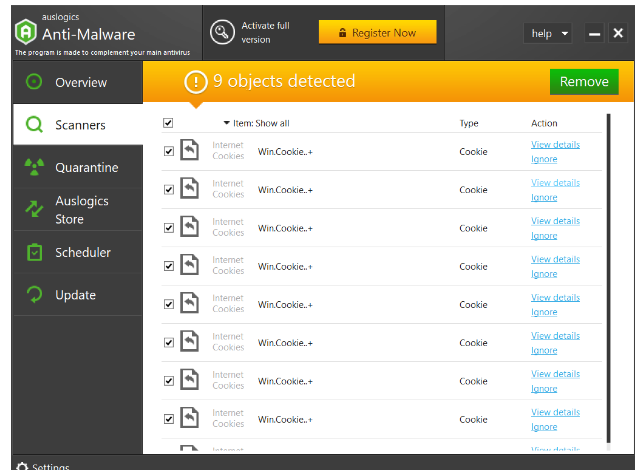Switch to the Scanners section
The width and height of the screenshot is (636, 472).
pos(78,125)
